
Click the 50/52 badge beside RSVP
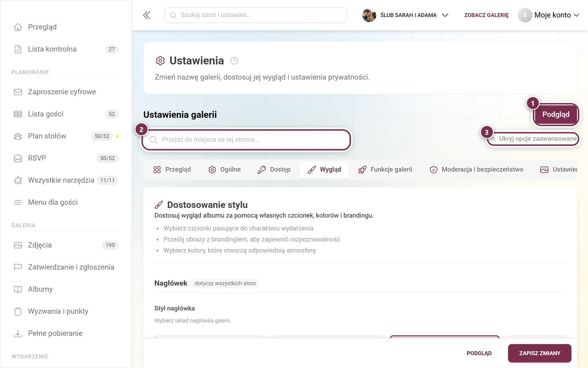[x=107, y=158]
